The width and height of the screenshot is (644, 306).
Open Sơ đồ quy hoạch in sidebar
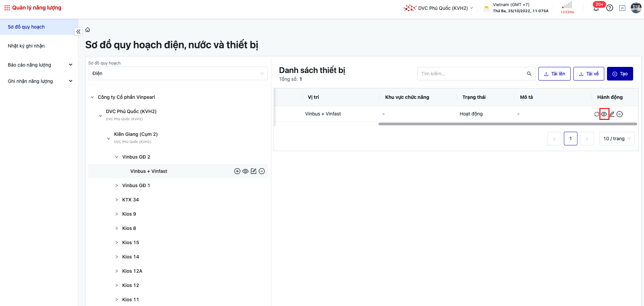coord(39,27)
